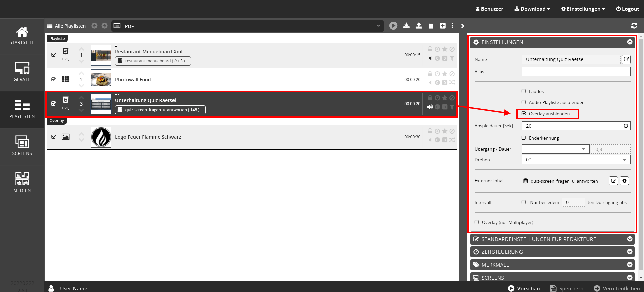Open the Einstellungen top menu
This screenshot has width=644, height=292.
(583, 9)
